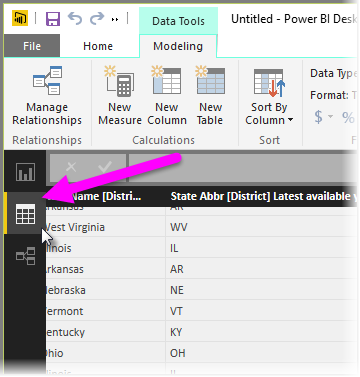Image resolution: width=360 pixels, height=377 pixels.
Task: Undo last action in quick toolbar
Action: pyautogui.click(x=75, y=19)
